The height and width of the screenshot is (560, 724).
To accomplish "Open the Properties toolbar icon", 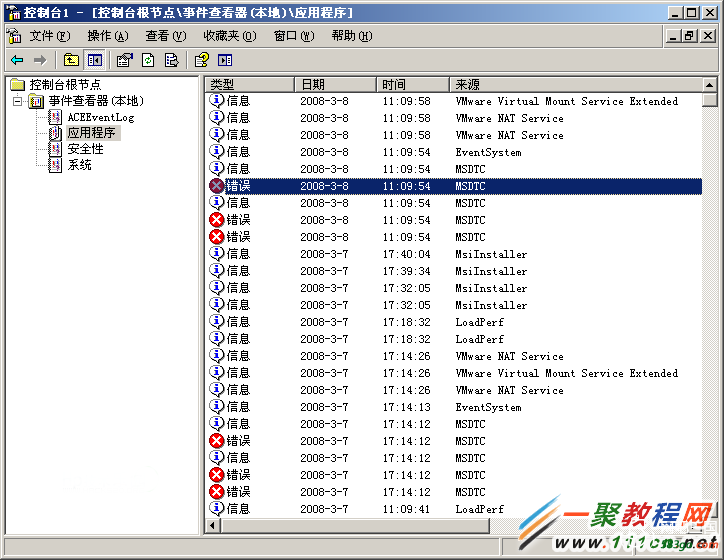I will point(124,60).
